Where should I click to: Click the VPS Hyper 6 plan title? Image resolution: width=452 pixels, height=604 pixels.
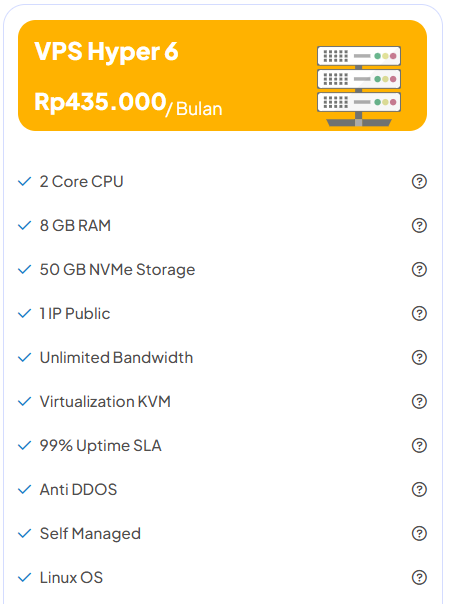pos(106,51)
